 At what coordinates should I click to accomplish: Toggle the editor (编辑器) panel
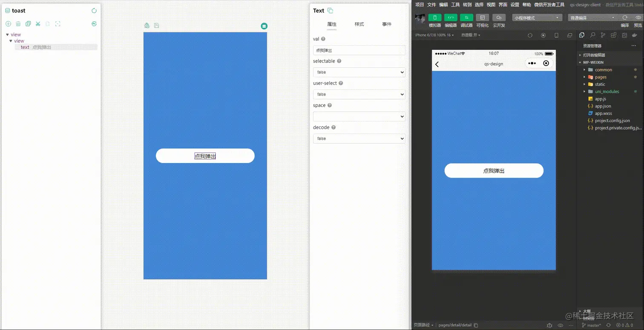(x=451, y=17)
